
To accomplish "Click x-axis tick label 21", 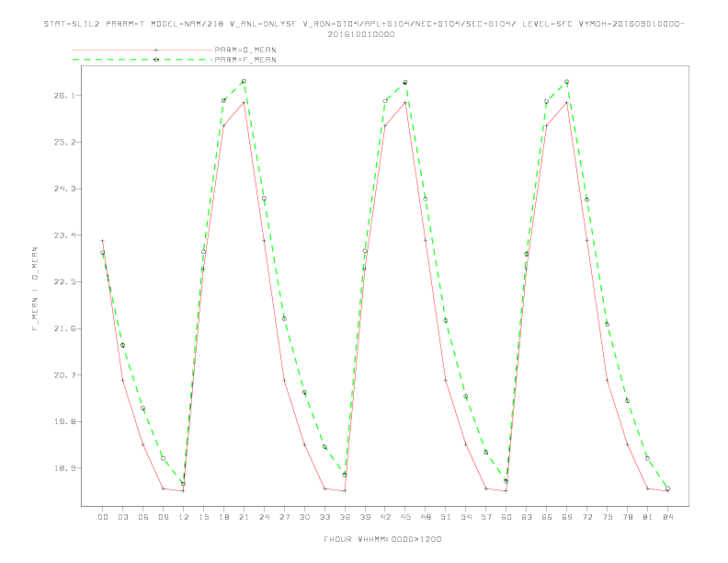I will [x=244, y=517].
